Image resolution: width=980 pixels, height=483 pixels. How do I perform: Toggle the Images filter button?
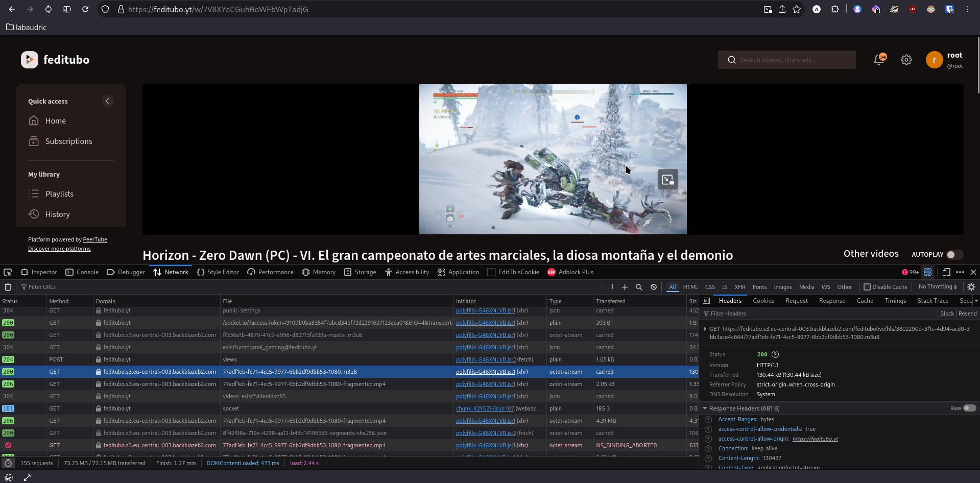point(783,287)
